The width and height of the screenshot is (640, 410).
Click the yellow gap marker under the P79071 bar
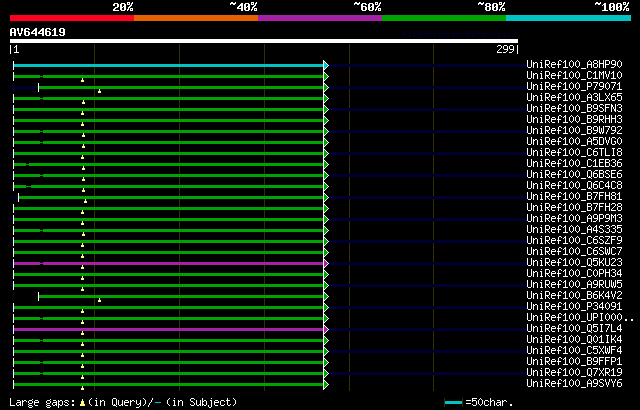[x=100, y=91]
